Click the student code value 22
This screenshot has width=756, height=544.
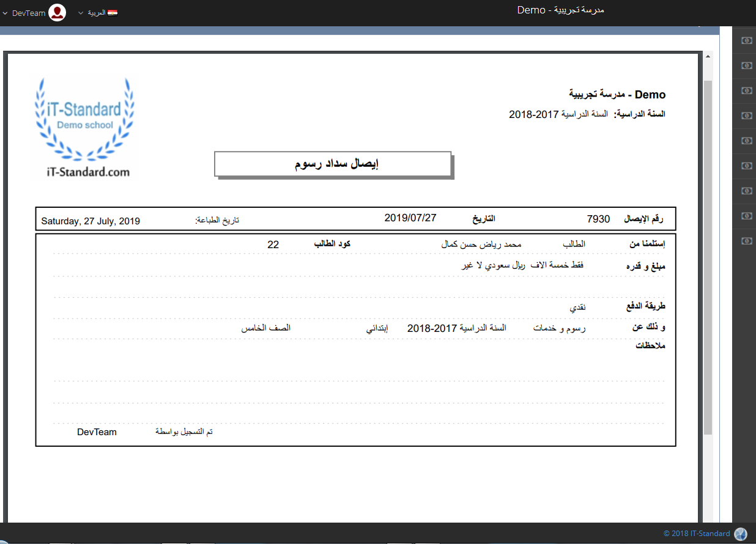[x=273, y=244]
